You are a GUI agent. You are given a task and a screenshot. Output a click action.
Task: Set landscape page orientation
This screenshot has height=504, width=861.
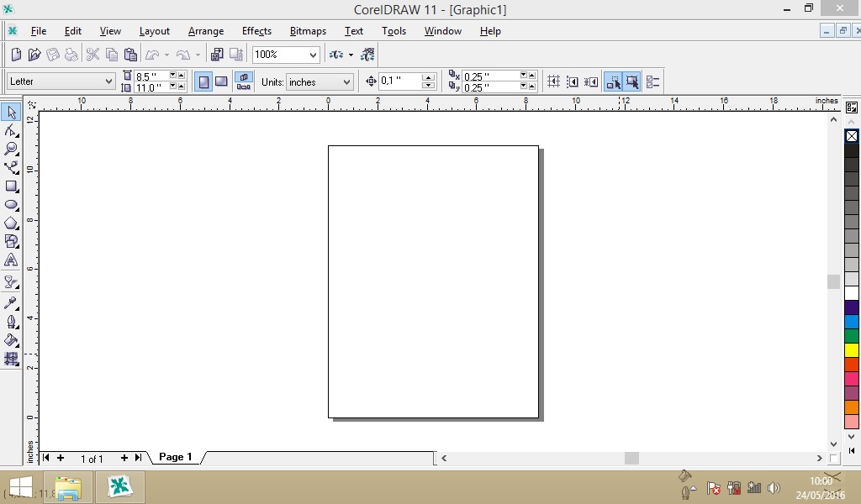tap(221, 81)
